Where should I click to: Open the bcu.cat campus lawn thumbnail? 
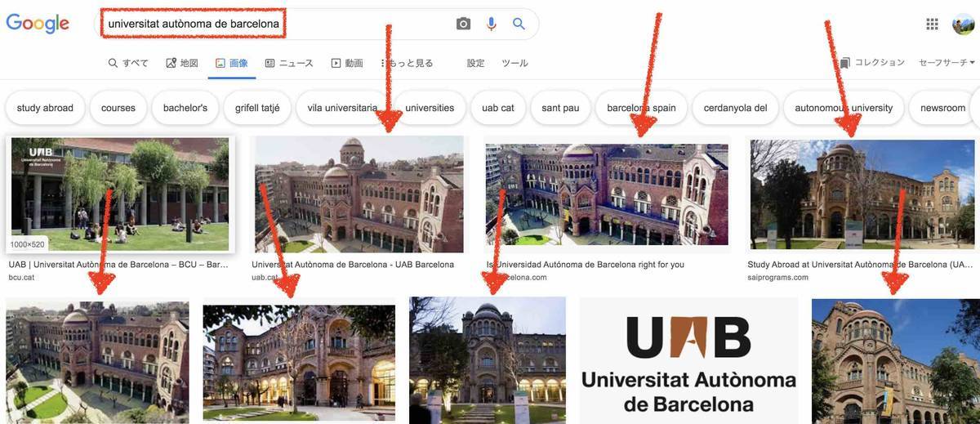pyautogui.click(x=120, y=194)
